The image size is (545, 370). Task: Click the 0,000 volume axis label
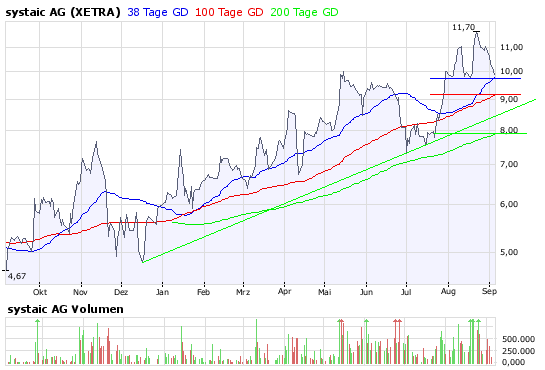point(514,362)
